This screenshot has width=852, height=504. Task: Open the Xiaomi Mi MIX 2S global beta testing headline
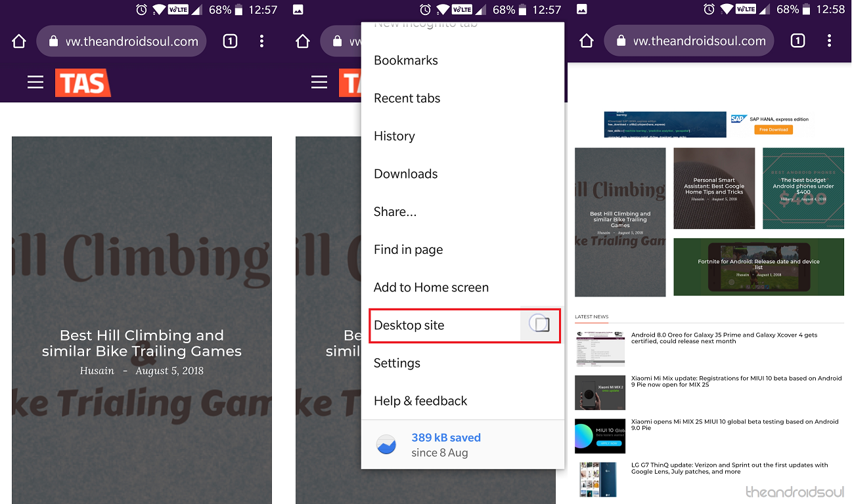[735, 425]
